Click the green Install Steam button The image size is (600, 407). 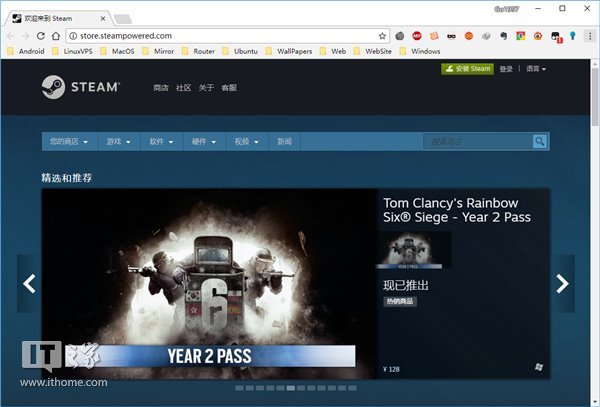pyautogui.click(x=467, y=68)
